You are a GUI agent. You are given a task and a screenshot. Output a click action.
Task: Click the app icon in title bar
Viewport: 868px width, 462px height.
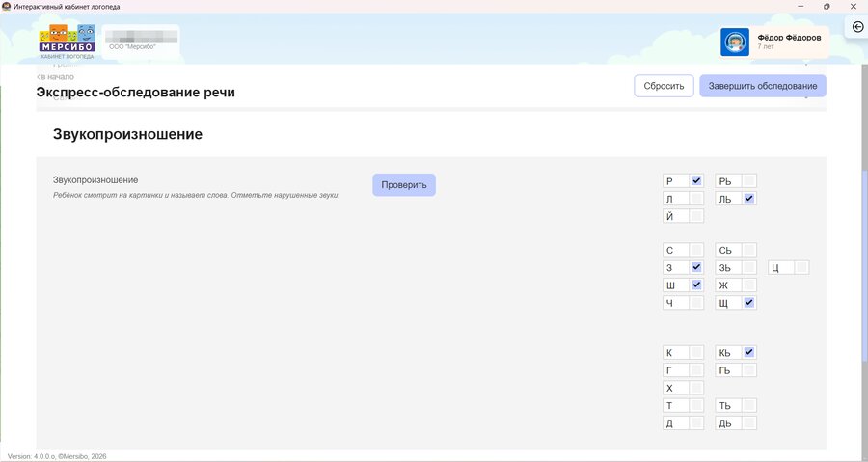(6, 7)
